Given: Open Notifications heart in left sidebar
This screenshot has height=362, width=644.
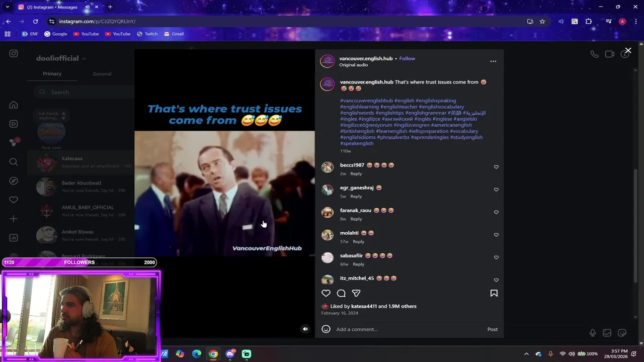Looking at the screenshot, I should point(14,200).
